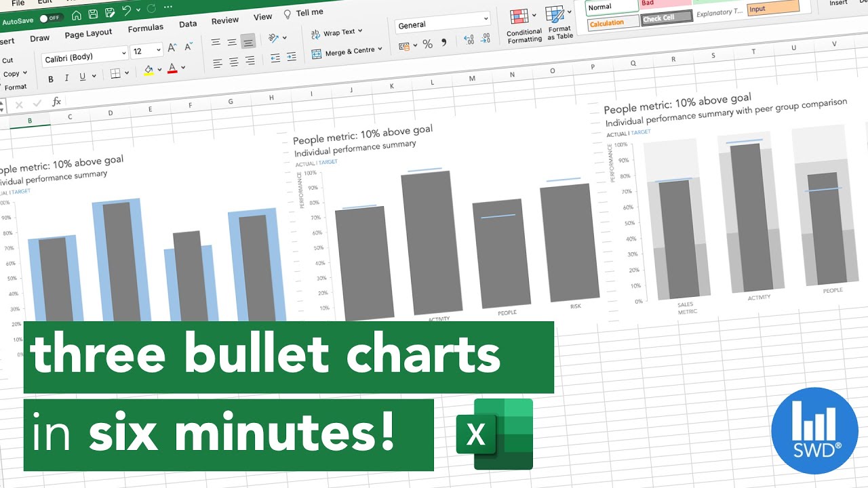The image size is (868, 488).
Task: Open the Review tab
Action: click(225, 21)
